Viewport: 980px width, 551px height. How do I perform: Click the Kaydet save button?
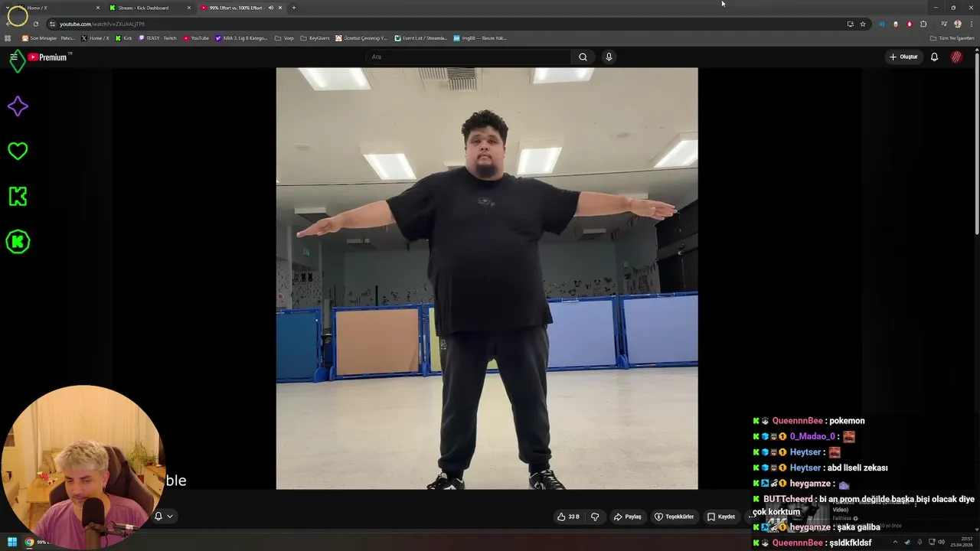pyautogui.click(x=720, y=517)
